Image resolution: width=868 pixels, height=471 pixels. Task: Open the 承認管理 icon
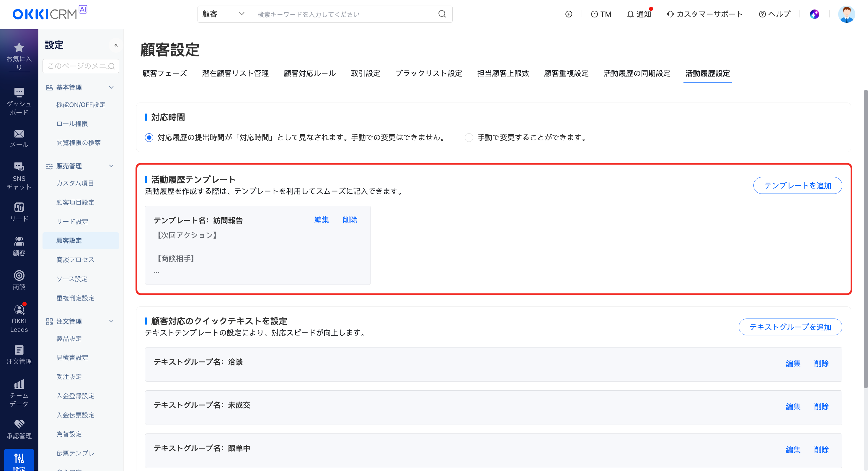click(x=19, y=424)
